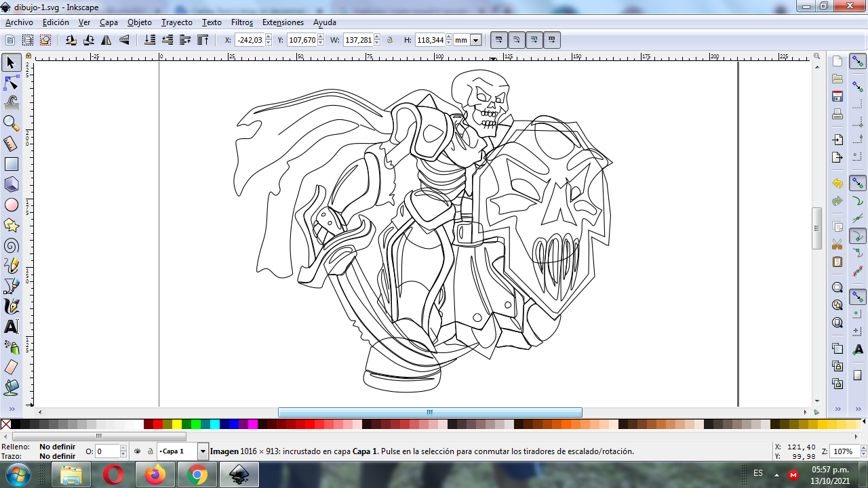Select the Spray tool

click(11, 347)
